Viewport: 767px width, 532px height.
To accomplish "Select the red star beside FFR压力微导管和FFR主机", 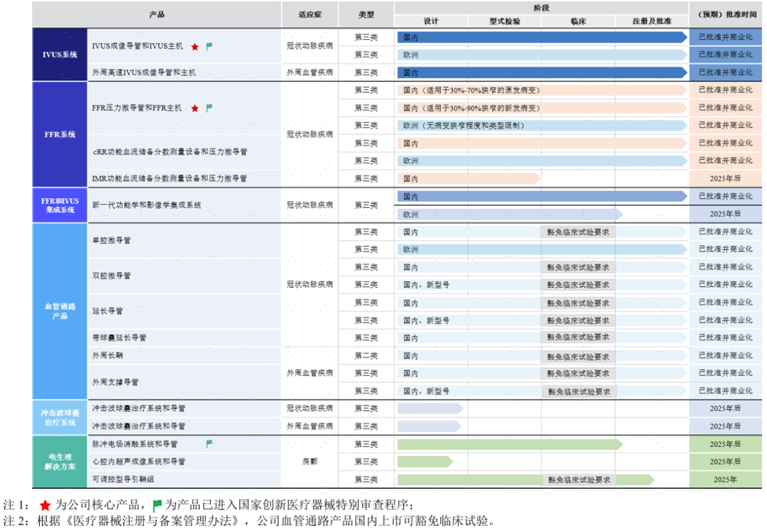I will 195,109.
